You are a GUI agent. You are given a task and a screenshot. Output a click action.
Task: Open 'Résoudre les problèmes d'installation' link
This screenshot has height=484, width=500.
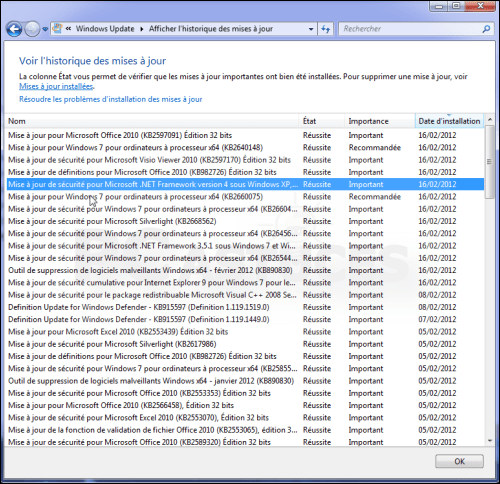[111, 99]
